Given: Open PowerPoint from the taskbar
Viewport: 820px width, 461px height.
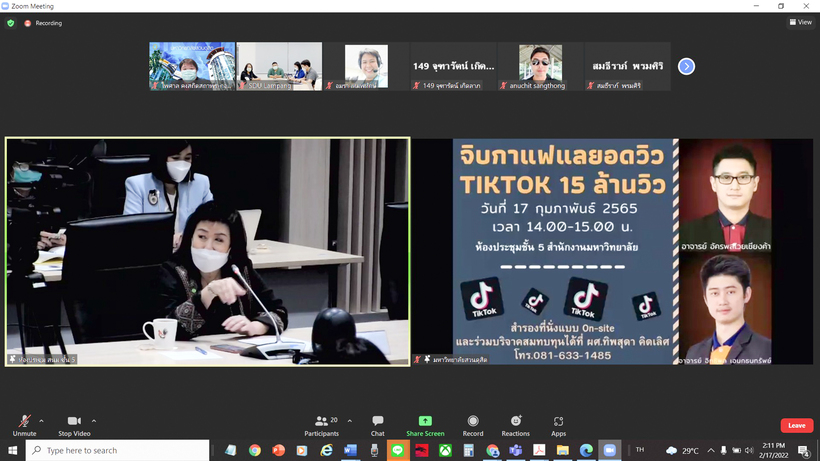Looking at the screenshot, I should click(278, 450).
